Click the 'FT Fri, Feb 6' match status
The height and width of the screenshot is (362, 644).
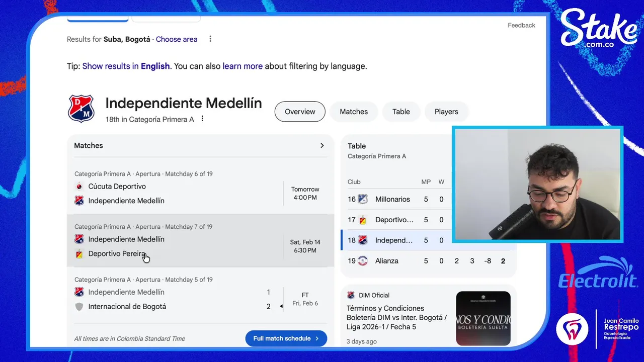click(305, 299)
